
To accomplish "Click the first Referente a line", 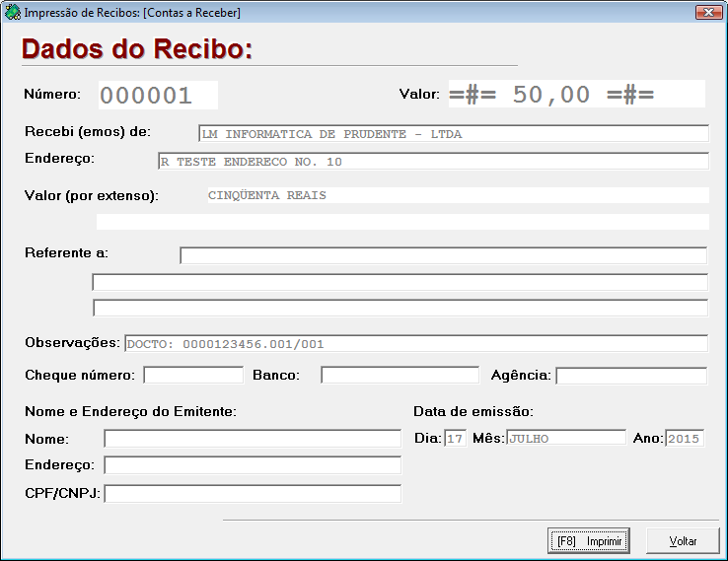I will (443, 256).
